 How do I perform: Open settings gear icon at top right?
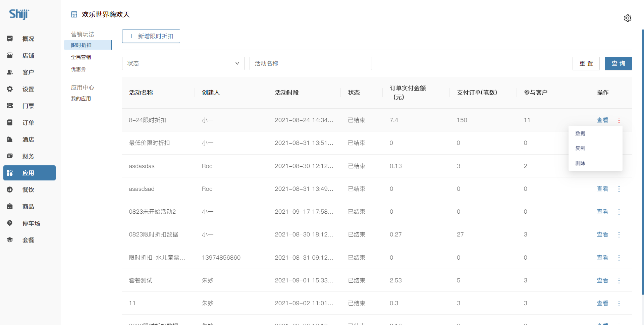tap(628, 18)
